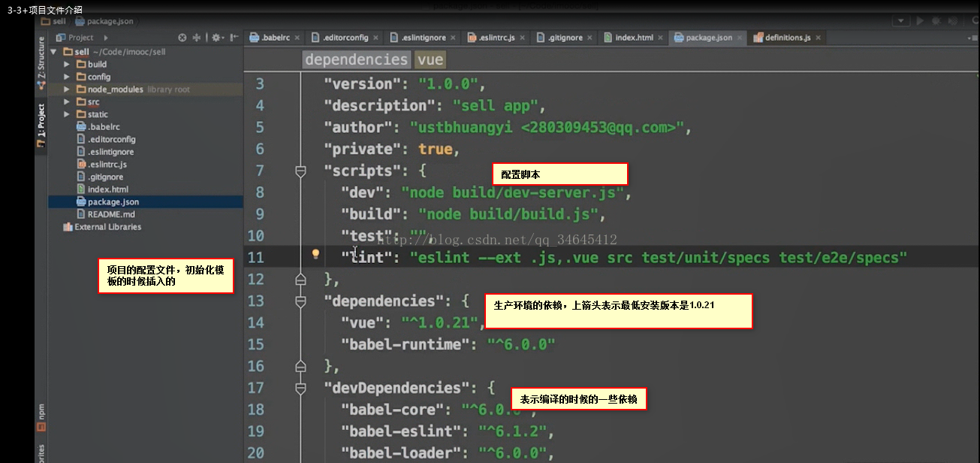Image resolution: width=980 pixels, height=463 pixels.
Task: Close the .babelrc tab
Action: click(x=297, y=38)
